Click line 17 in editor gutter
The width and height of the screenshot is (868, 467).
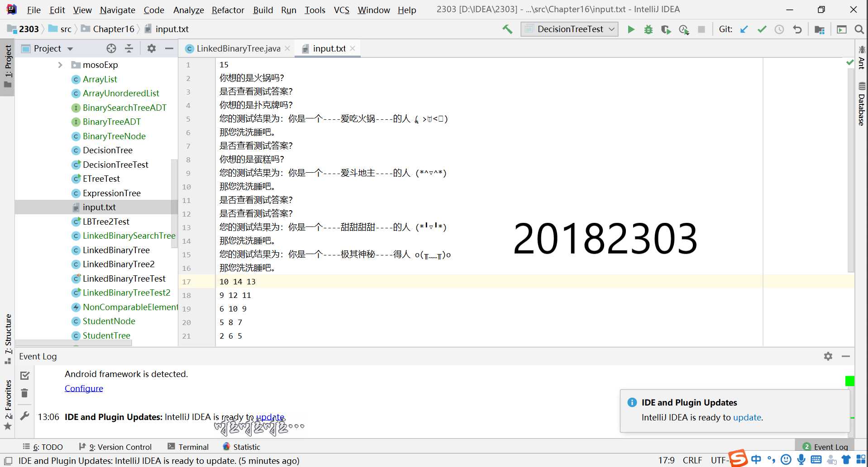[x=186, y=282]
